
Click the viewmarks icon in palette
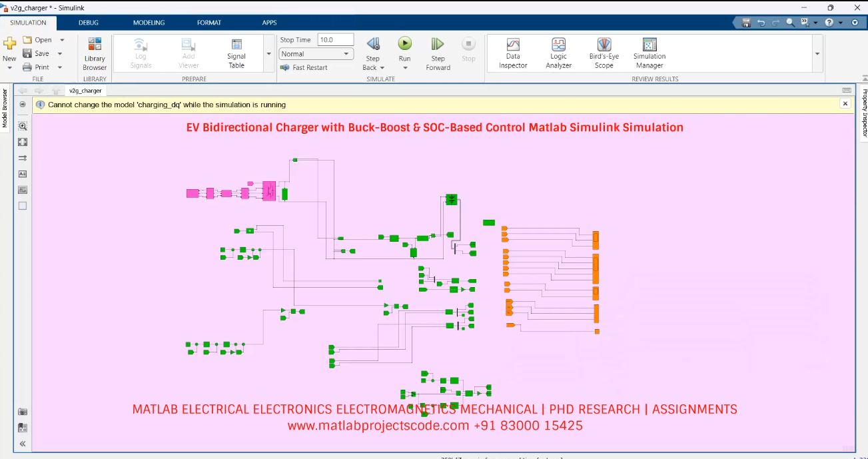click(23, 428)
